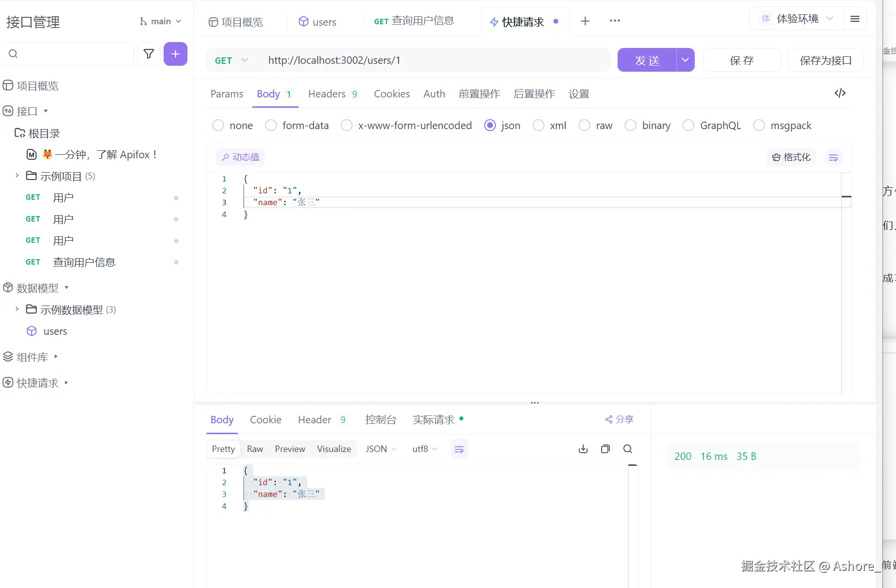Expand the 示例数据模型 folder
The image size is (896, 588).
tap(17, 309)
